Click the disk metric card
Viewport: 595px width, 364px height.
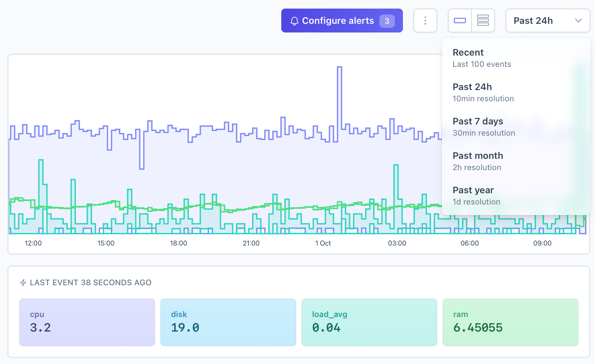click(x=228, y=322)
